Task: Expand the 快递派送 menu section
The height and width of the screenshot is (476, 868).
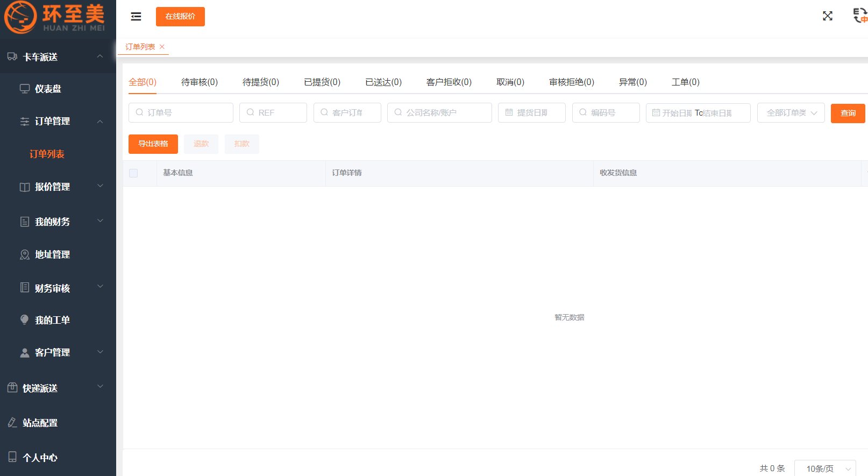Action: 100,387
